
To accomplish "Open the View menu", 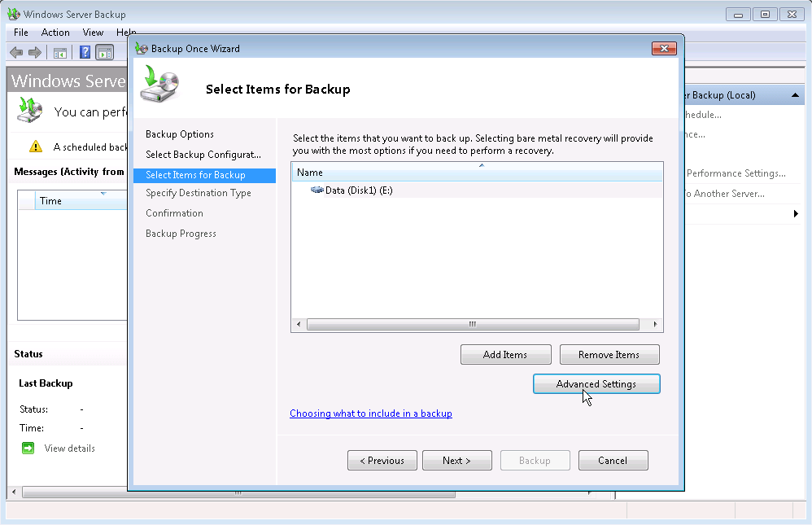I will (93, 33).
